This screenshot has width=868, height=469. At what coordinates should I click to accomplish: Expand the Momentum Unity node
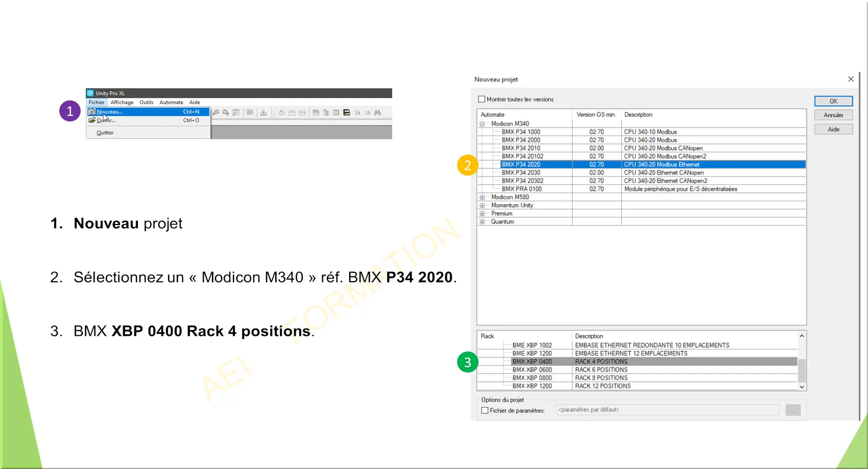pyautogui.click(x=482, y=206)
